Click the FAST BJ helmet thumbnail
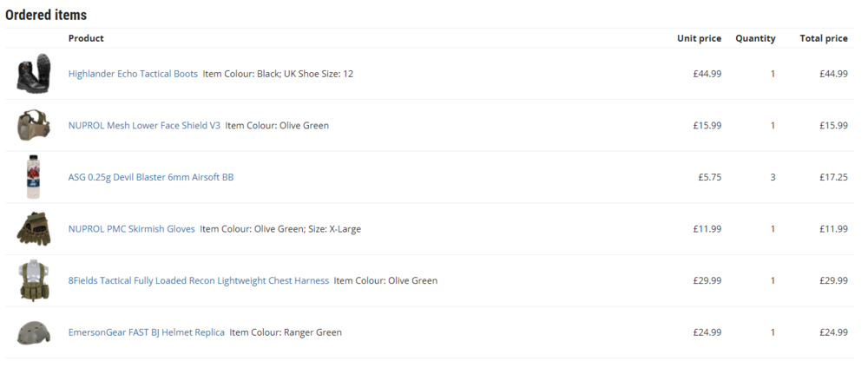 tap(34, 332)
